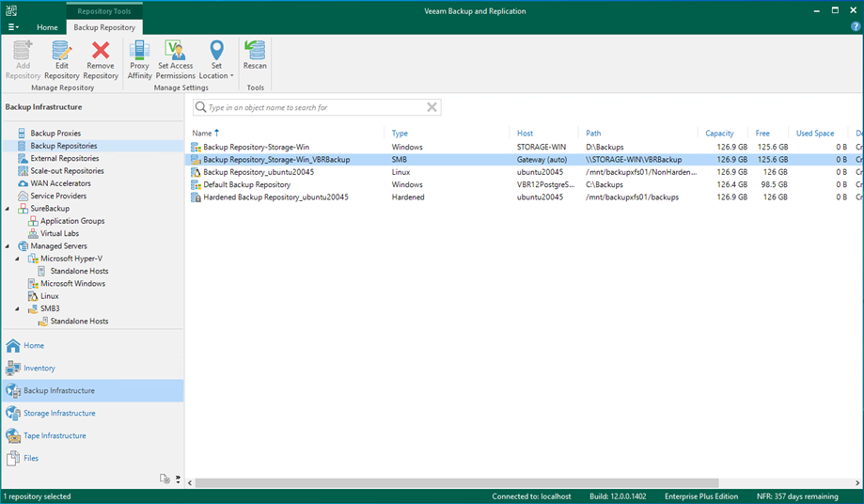Click the scroll left arrow
The height and width of the screenshot is (504, 864).
[190, 483]
